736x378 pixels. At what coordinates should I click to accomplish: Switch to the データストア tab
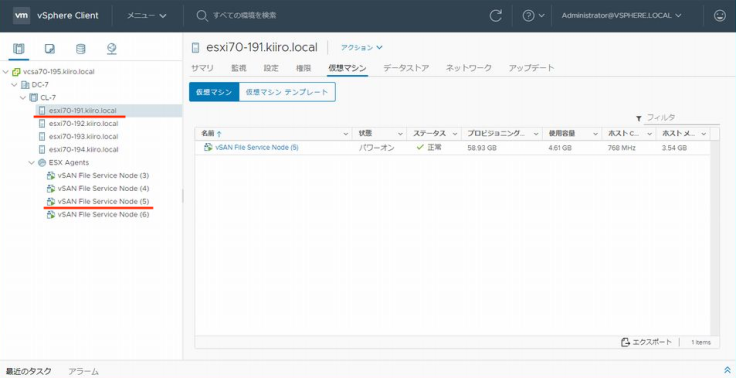coord(406,68)
